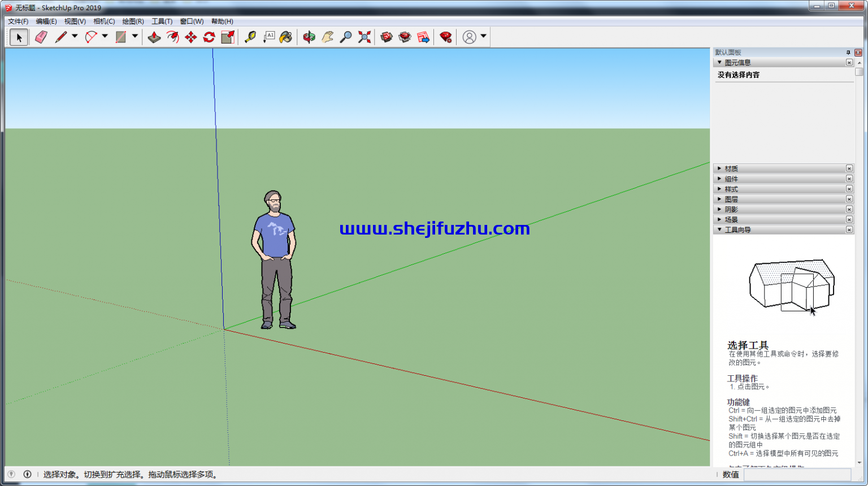Close the 工具向导 panel
868x486 pixels.
coord(849,229)
